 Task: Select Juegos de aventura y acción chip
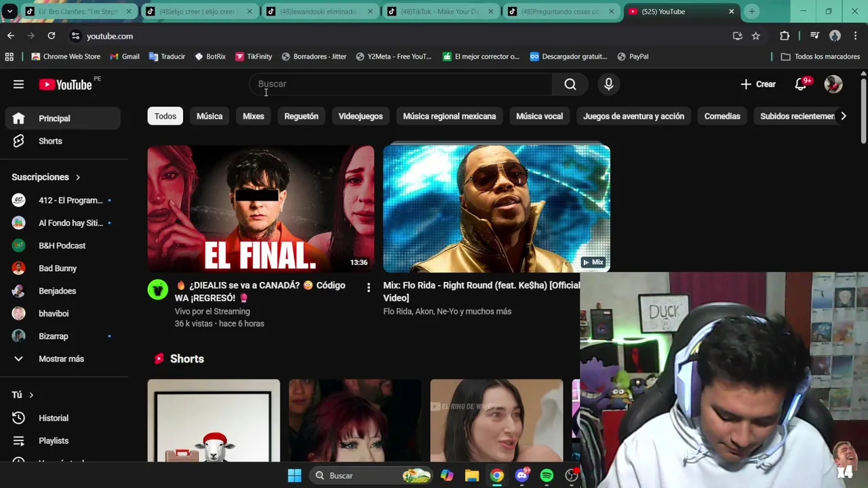coord(633,116)
